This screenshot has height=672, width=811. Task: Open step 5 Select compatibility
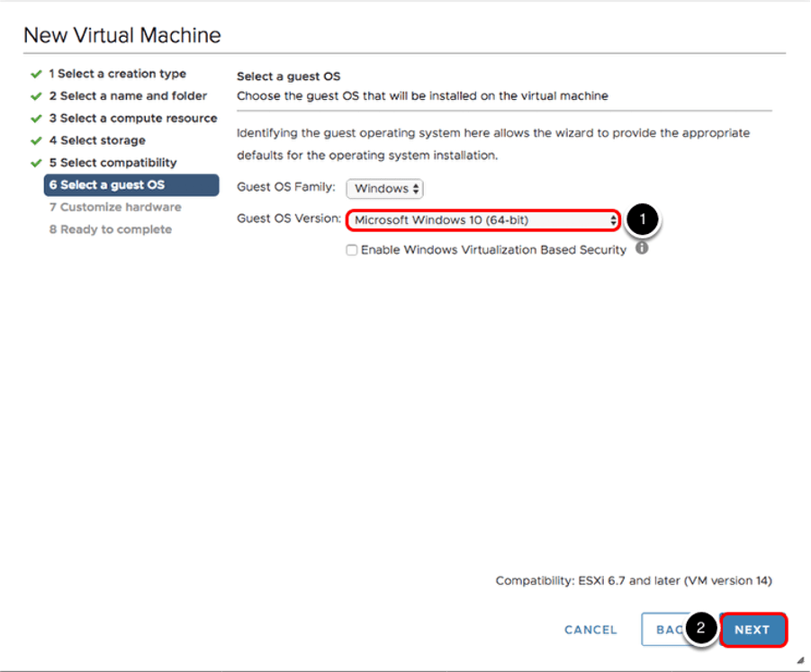pyautogui.click(x=113, y=163)
